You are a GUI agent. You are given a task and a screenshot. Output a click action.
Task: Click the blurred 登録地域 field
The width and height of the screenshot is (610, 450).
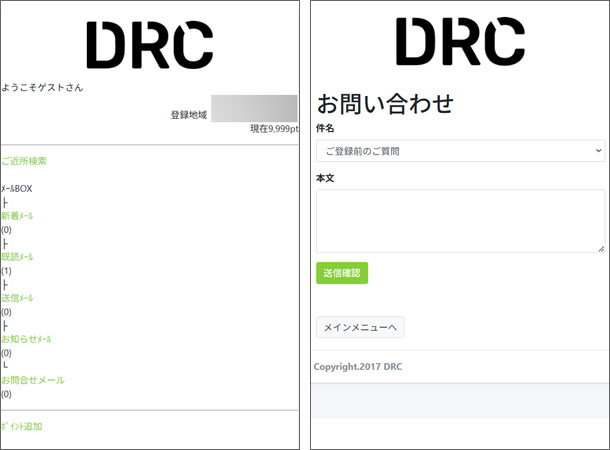click(254, 108)
